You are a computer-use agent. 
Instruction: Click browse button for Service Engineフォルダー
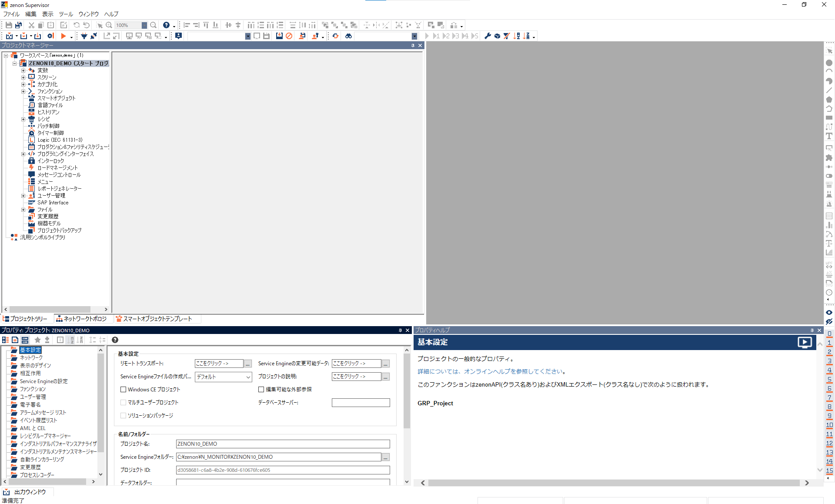pyautogui.click(x=386, y=457)
